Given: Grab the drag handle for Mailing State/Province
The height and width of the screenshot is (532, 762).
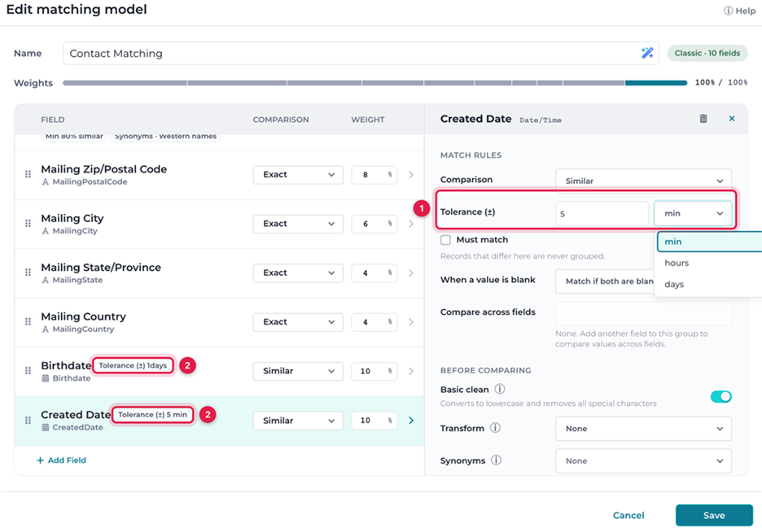Looking at the screenshot, I should click(x=28, y=273).
